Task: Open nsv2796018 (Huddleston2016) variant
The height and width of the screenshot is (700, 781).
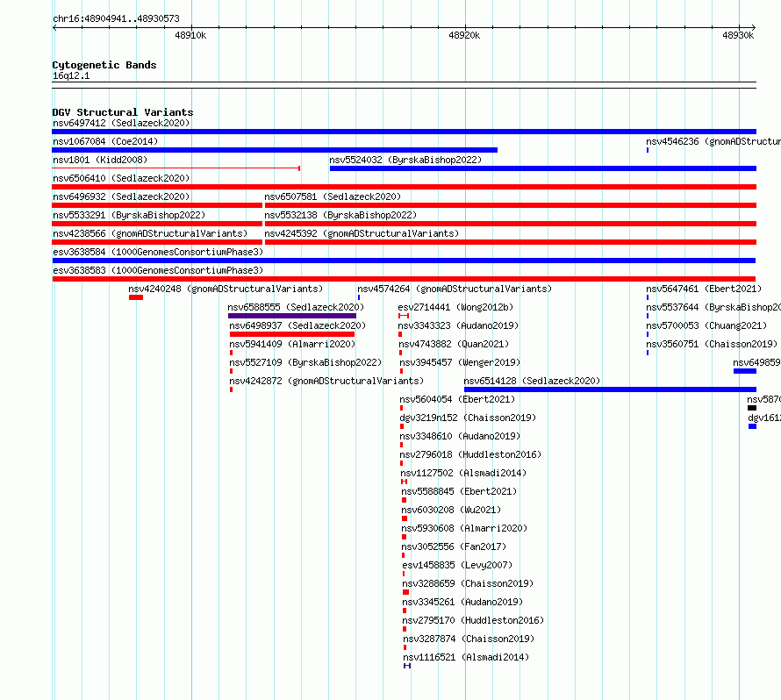Action: point(470,454)
